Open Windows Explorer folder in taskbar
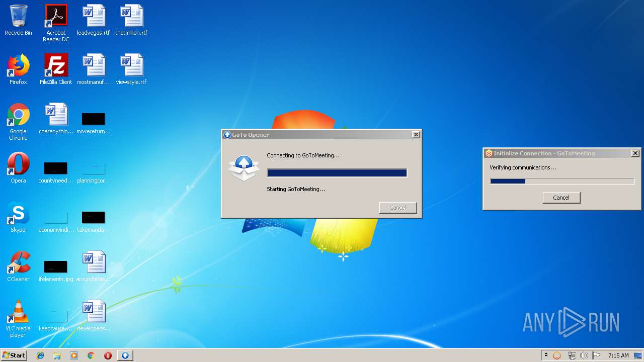Screen dimensions: 644x362 [57, 355]
